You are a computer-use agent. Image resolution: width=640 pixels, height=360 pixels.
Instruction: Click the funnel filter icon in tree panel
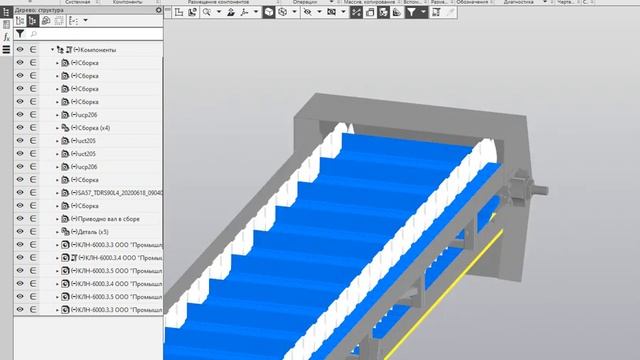coord(20,34)
